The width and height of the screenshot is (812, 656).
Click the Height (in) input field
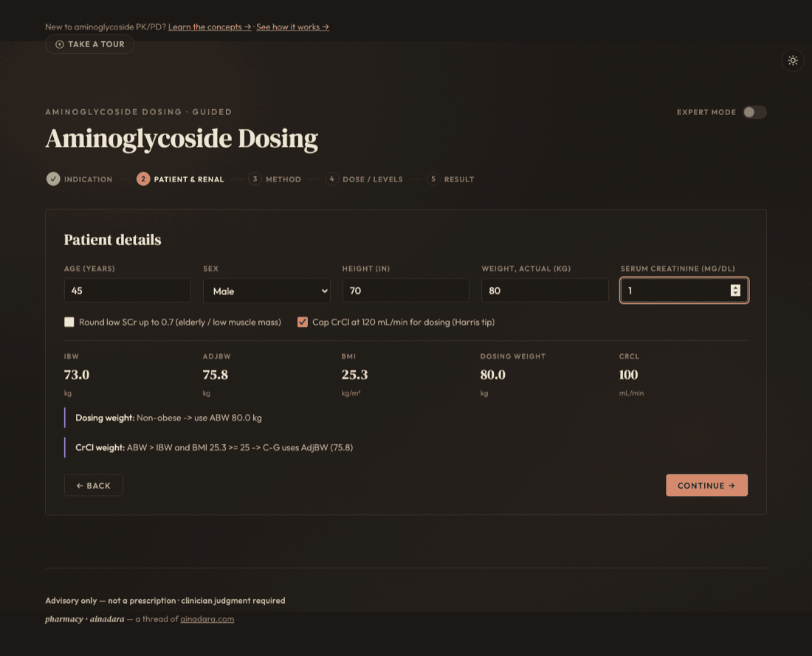(x=405, y=291)
